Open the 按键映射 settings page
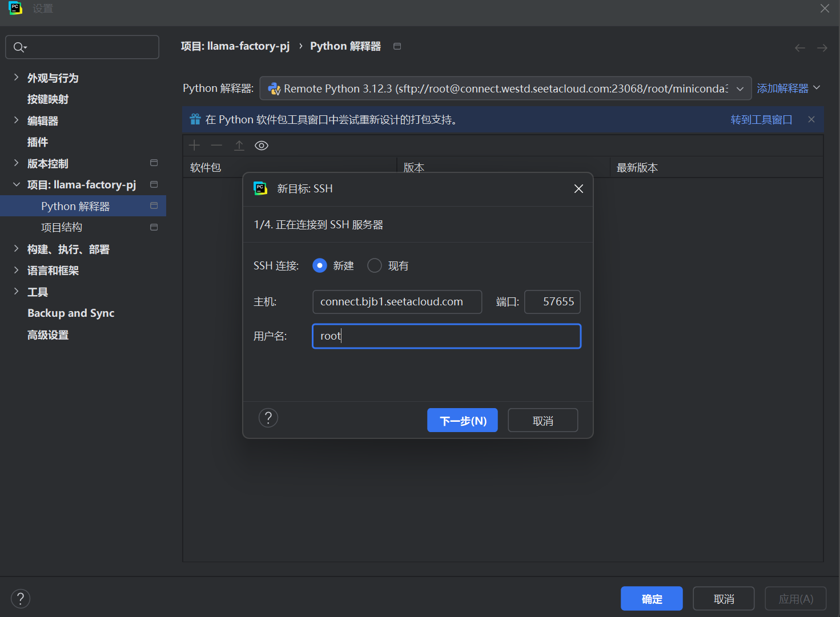Viewport: 840px width, 617px height. 48,99
